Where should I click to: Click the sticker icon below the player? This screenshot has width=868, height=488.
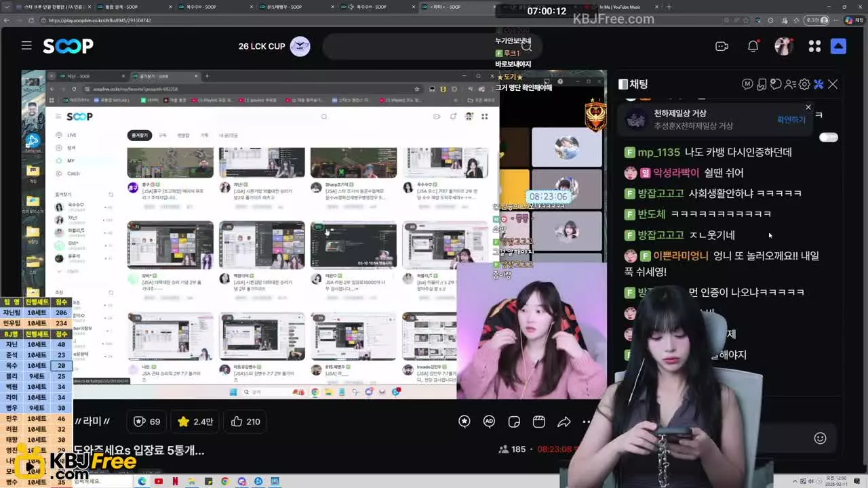point(514,422)
